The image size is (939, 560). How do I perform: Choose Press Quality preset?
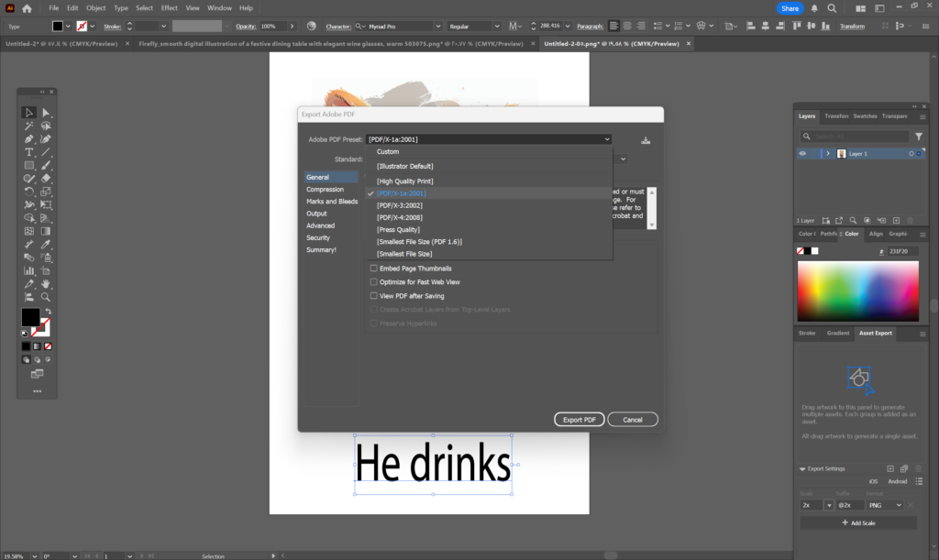tap(398, 230)
